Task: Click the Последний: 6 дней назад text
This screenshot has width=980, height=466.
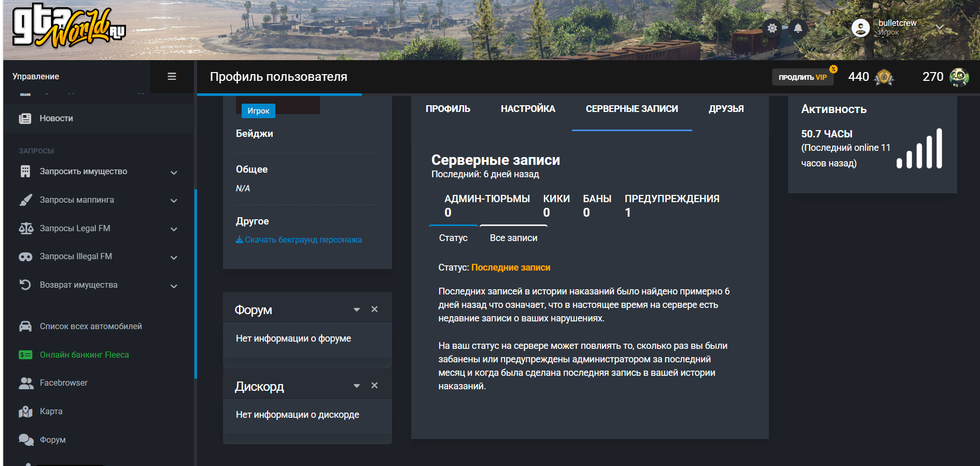Action: (485, 174)
